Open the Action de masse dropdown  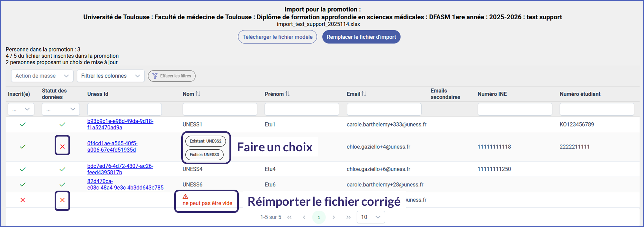[42, 76]
